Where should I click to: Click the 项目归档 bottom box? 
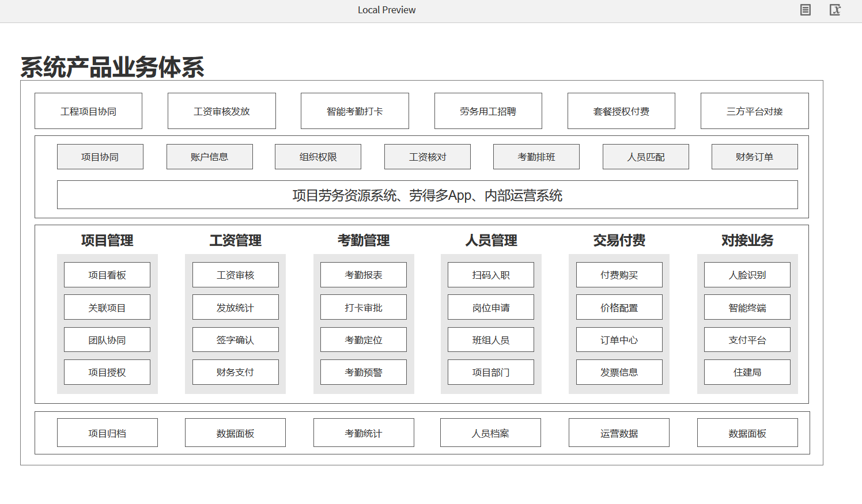coord(107,433)
